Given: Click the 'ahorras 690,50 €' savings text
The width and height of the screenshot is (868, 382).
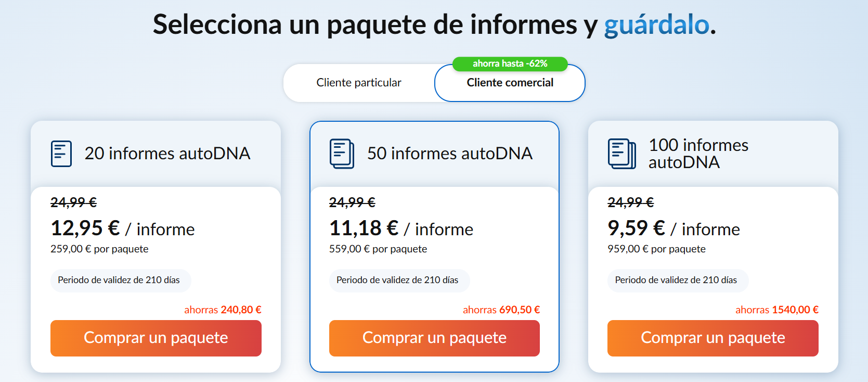Looking at the screenshot, I should point(501,309).
